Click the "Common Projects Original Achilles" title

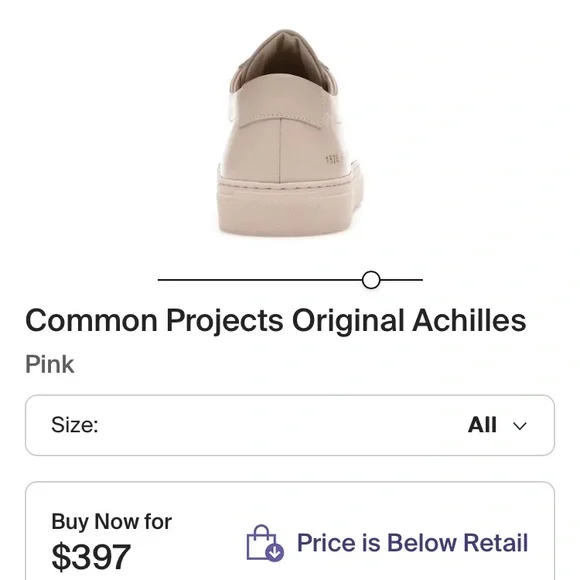(x=276, y=321)
